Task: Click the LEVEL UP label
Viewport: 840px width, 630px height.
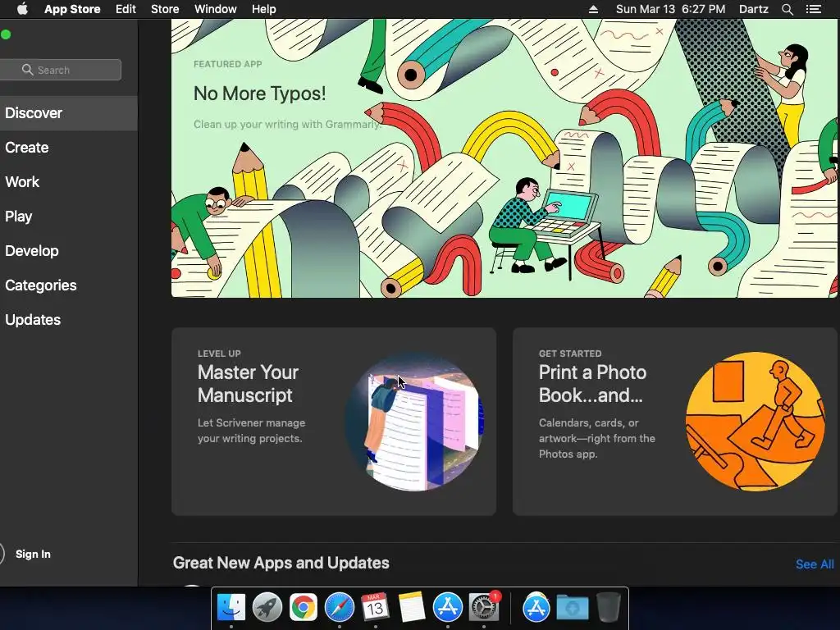Action: click(219, 354)
